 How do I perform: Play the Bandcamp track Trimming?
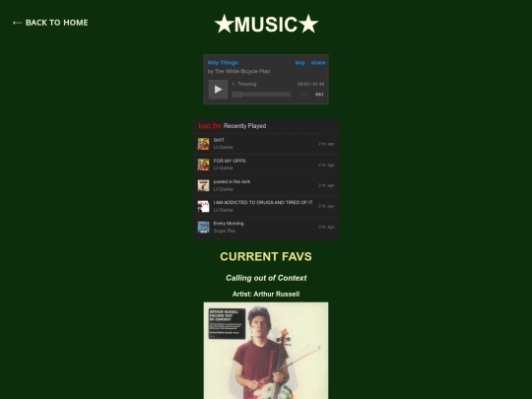[218, 90]
